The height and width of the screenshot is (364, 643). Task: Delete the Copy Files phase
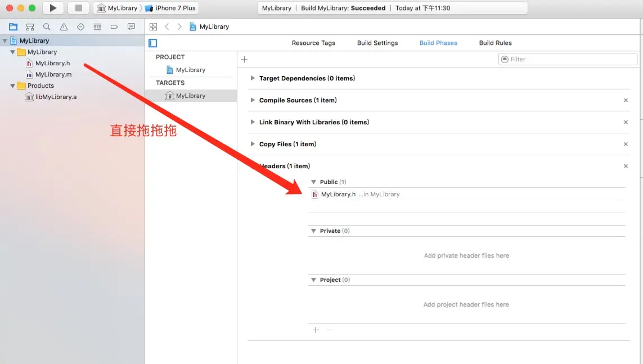click(626, 144)
